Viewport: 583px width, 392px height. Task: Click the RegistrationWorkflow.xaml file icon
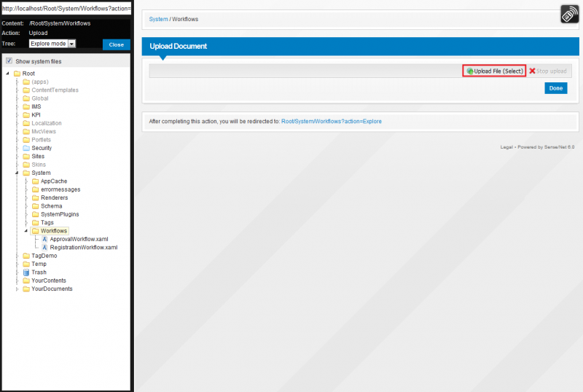(x=44, y=247)
